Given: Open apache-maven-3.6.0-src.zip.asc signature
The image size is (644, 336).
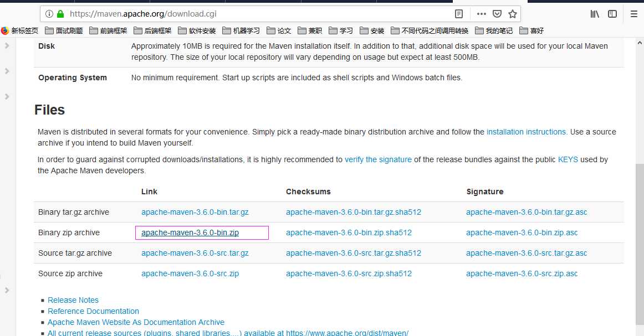Looking at the screenshot, I should 522,273.
